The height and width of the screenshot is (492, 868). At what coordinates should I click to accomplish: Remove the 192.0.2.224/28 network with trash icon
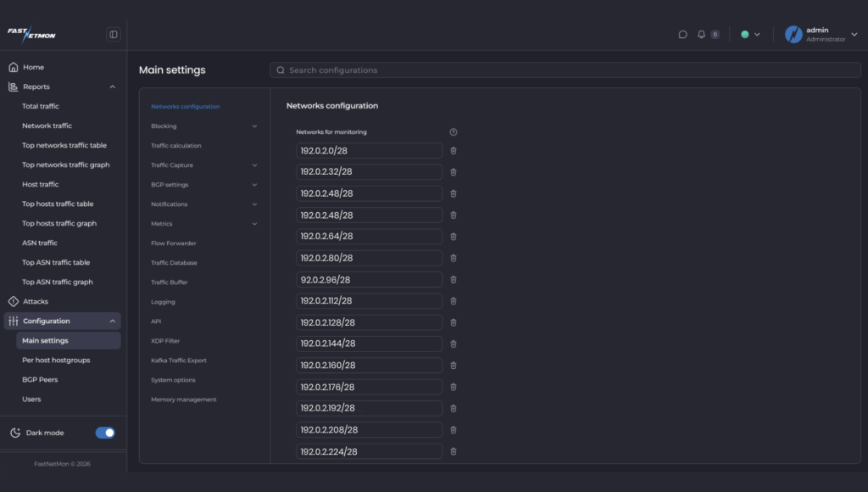tap(453, 452)
